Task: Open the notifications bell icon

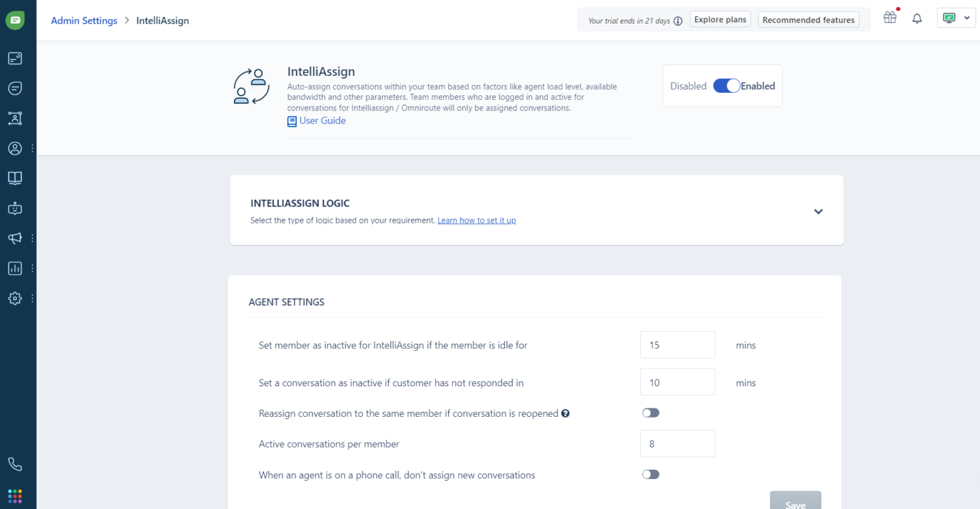Action: tap(917, 19)
